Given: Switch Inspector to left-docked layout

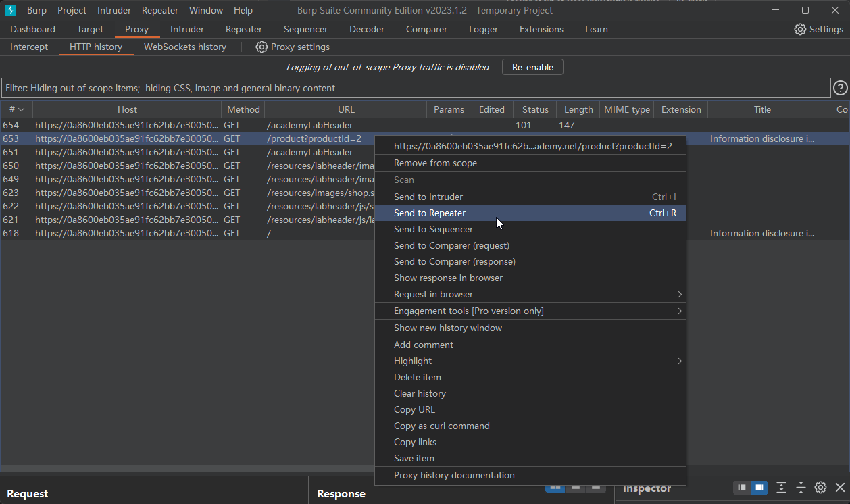Looking at the screenshot, I should point(742,488).
